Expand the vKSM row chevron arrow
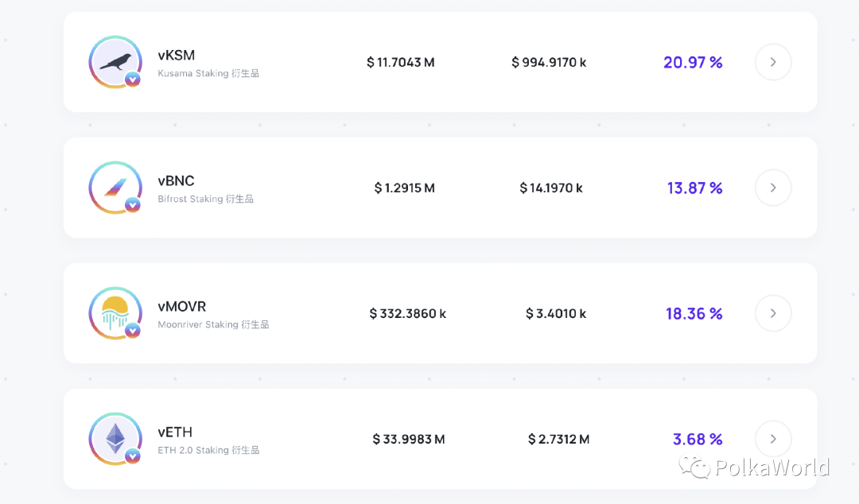Image resolution: width=859 pixels, height=504 pixels. point(772,62)
